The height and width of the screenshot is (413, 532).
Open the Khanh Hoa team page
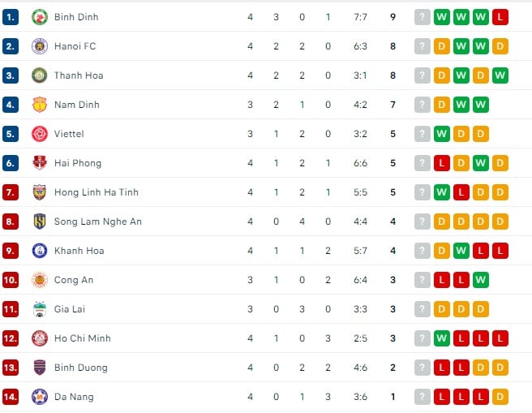coord(79,251)
